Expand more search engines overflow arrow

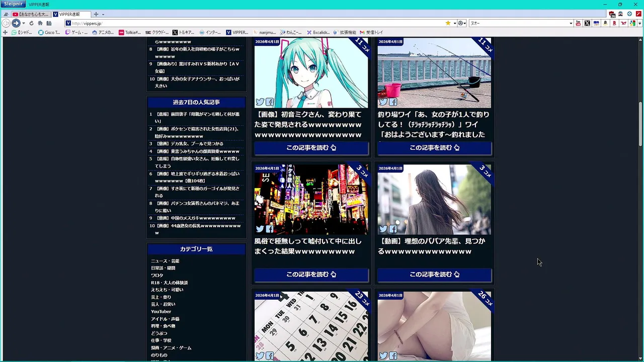[x=640, y=23]
